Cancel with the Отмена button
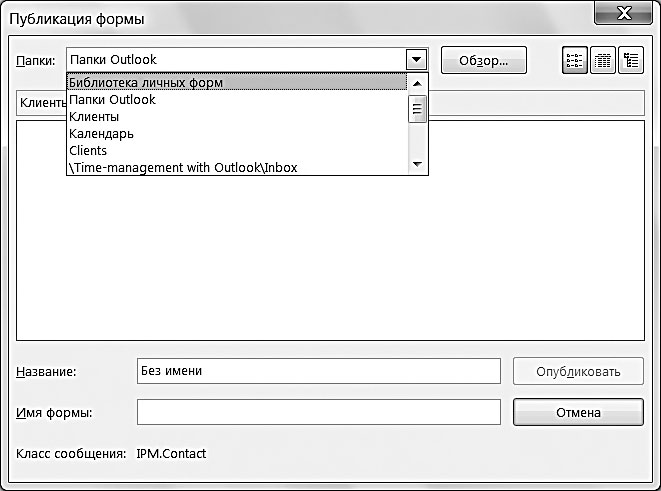Image resolution: width=661 pixels, height=491 pixels. 578,412
